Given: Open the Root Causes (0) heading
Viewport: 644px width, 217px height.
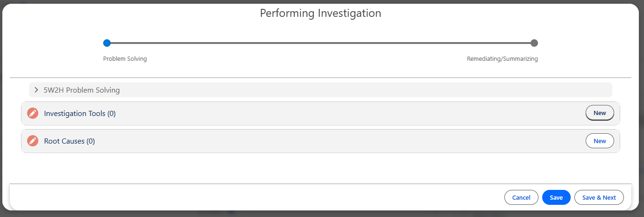Looking at the screenshot, I should (x=70, y=141).
